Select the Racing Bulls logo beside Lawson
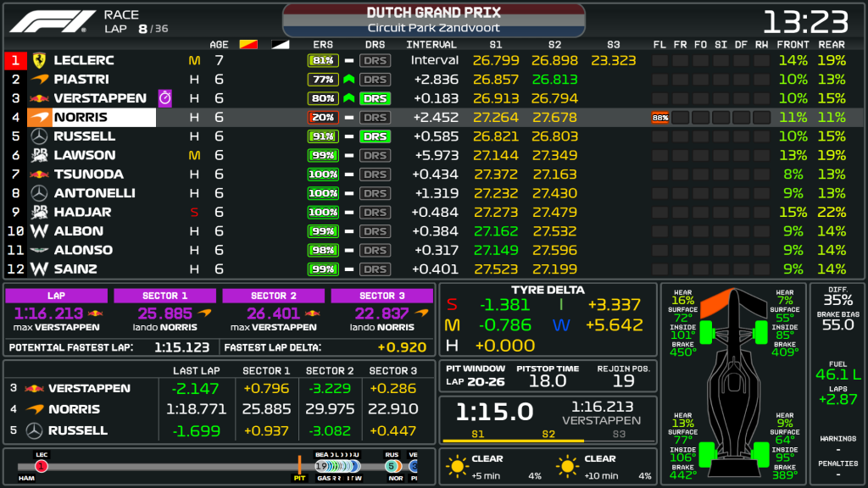Image resolution: width=868 pixels, height=488 pixels. (x=39, y=156)
